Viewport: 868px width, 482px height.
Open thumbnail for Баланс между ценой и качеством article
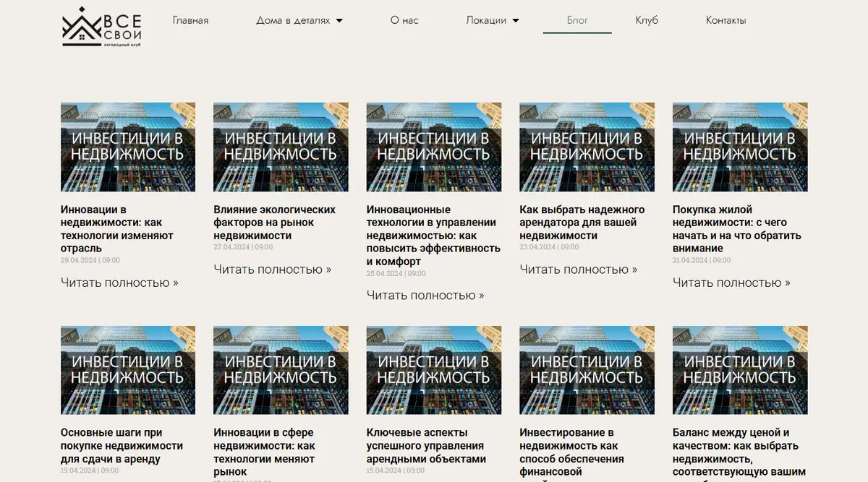coord(740,370)
